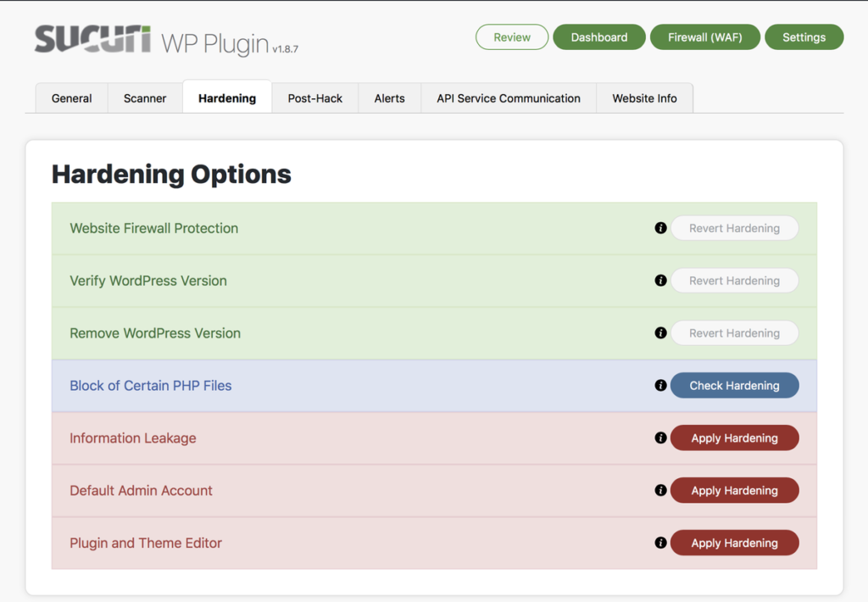Viewport: 868px width, 602px height.
Task: Click the info icon beside Default Admin Account
Action: [660, 490]
